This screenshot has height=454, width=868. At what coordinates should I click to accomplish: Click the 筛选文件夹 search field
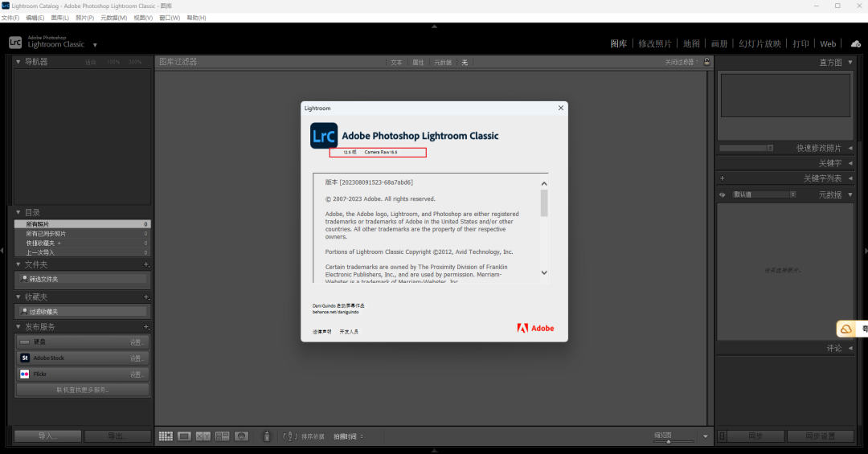tap(83, 279)
